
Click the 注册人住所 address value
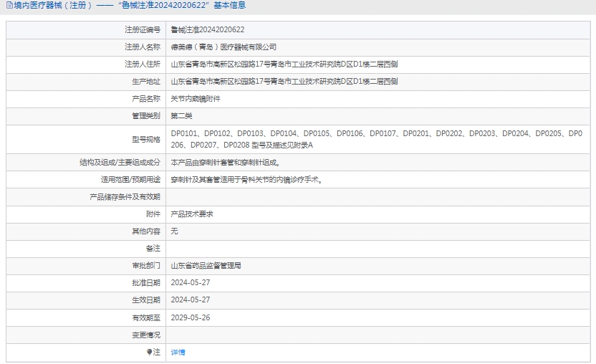[284, 64]
